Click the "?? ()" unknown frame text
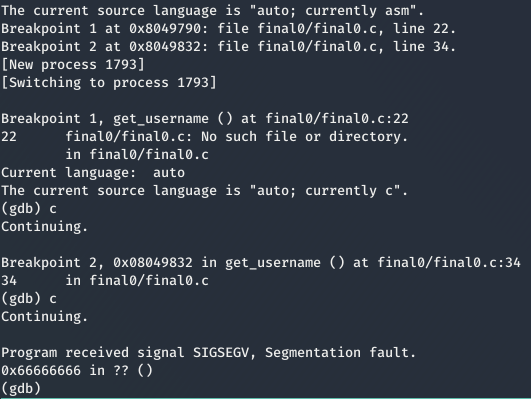The image size is (531, 399). click(133, 371)
